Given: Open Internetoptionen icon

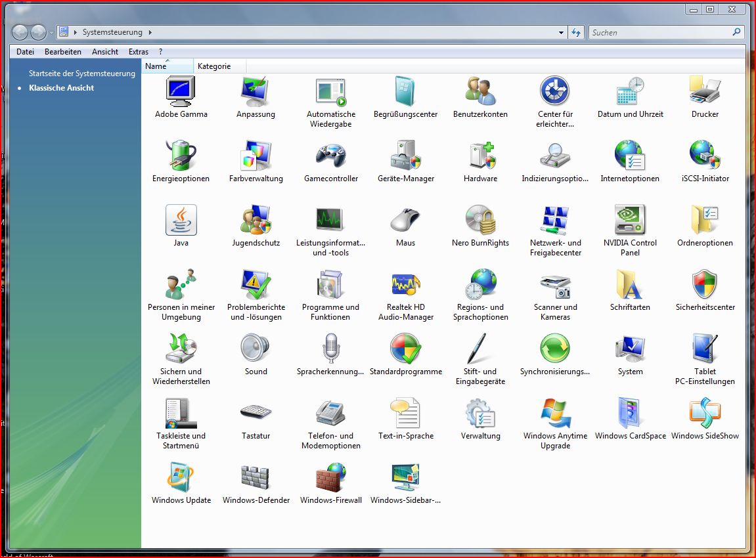Looking at the screenshot, I should [630, 156].
